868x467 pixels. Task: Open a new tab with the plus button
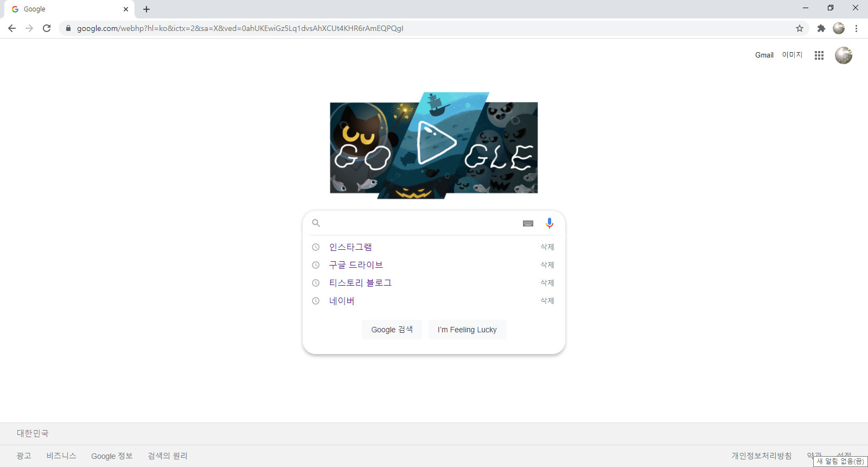point(146,9)
